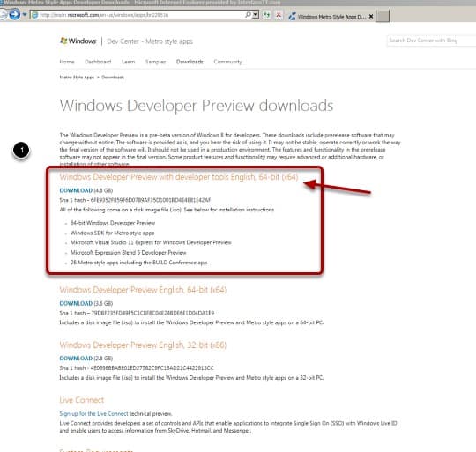Image resolution: width=476 pixels, height=452 pixels.
Task: Open the Learn navigation item
Action: [128, 62]
